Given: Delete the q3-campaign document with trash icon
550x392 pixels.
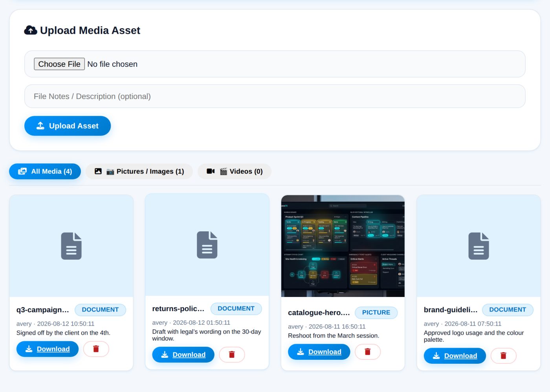Looking at the screenshot, I should tap(96, 349).
